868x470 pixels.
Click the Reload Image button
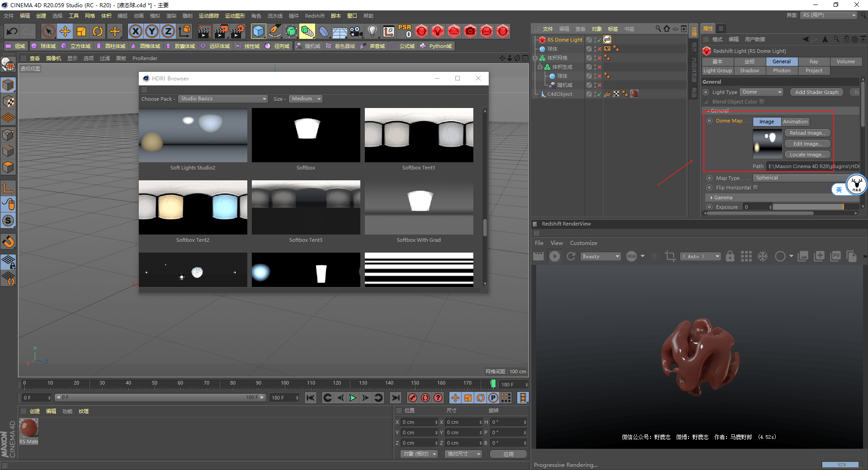pyautogui.click(x=807, y=133)
